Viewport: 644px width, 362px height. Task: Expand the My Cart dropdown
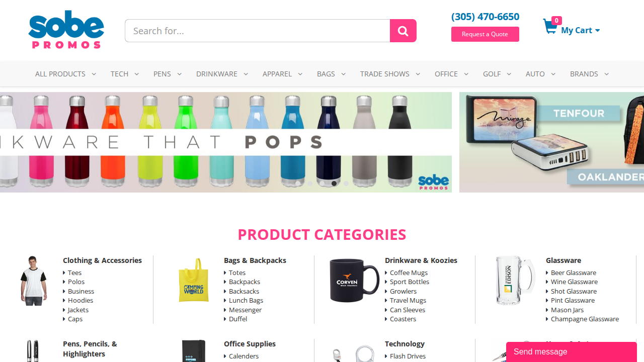pos(581,30)
